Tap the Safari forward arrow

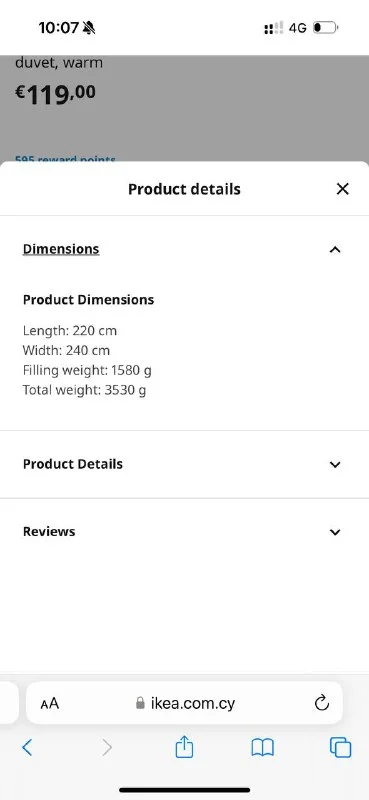point(106,747)
